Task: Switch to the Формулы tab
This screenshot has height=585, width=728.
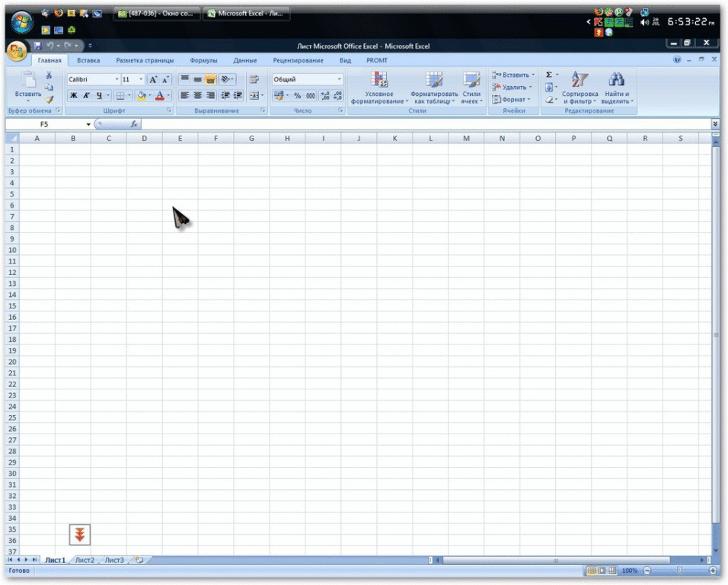Action: tap(203, 60)
